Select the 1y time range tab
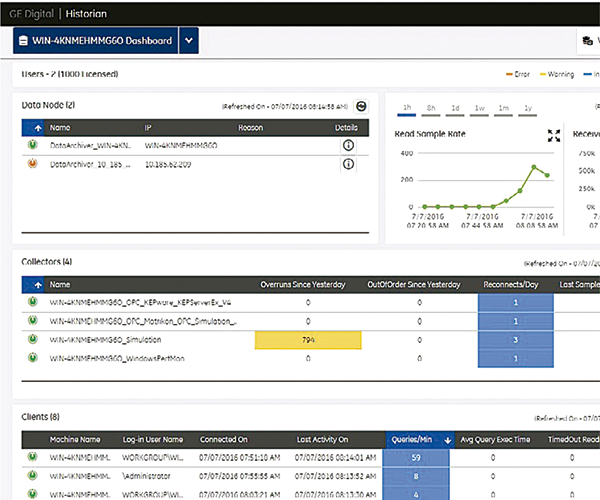Screen dimensions: 600x500 [528, 109]
